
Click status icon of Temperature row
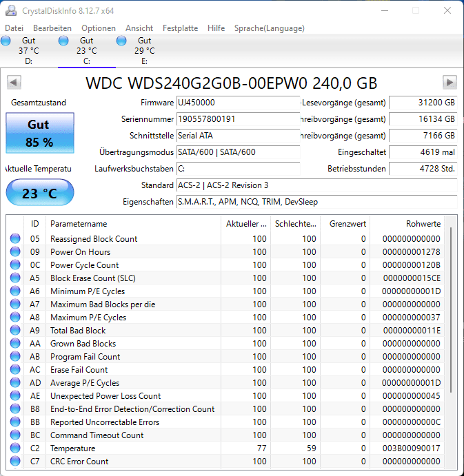point(15,448)
